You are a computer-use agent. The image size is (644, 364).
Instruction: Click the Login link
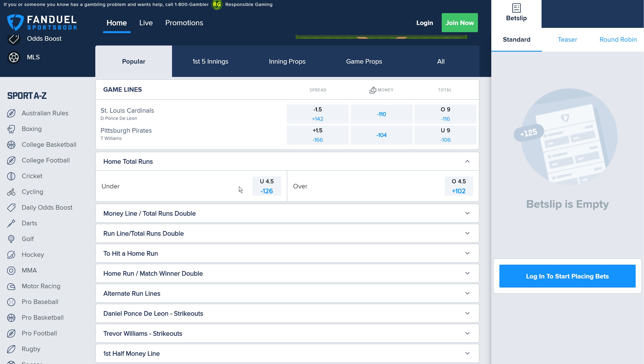click(425, 23)
